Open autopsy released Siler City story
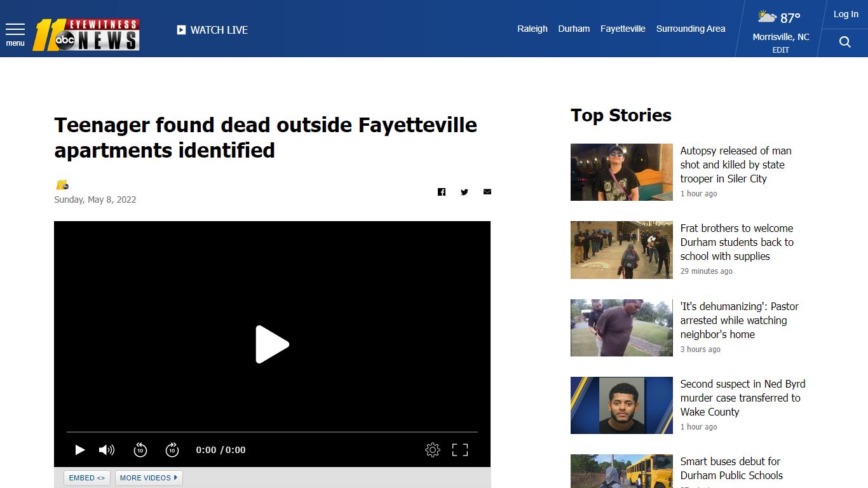 [x=736, y=165]
